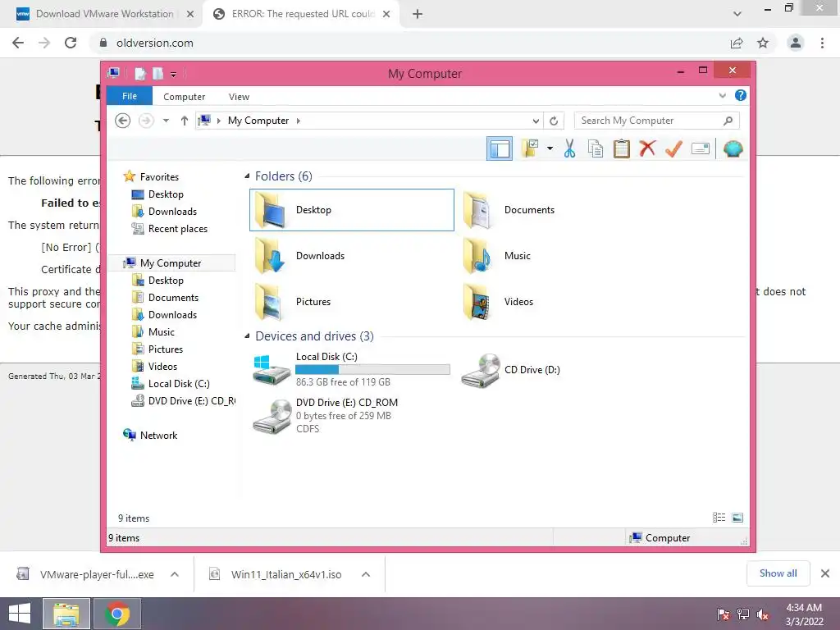840x630 pixels.
Task: Open menu for VMware-player download item
Action: pyautogui.click(x=174, y=574)
